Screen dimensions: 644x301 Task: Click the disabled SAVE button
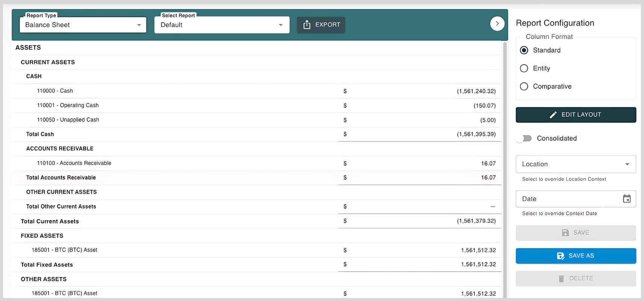(x=576, y=233)
